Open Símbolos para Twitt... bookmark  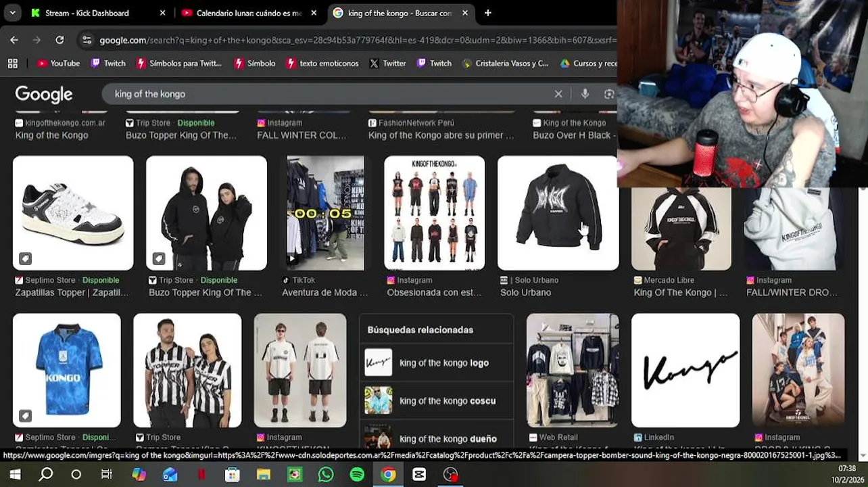tap(179, 63)
